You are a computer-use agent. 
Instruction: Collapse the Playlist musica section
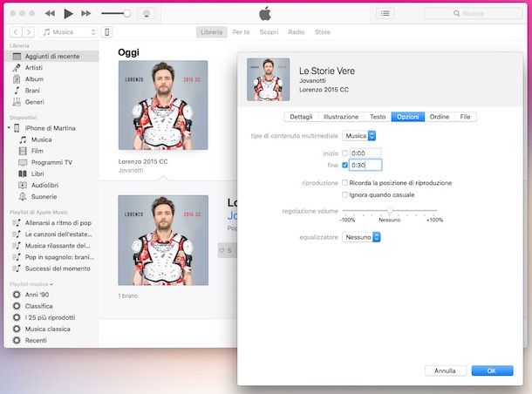51,284
